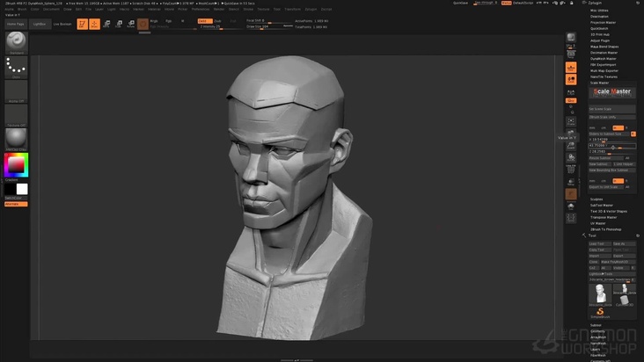Open the Dots stroke type selector
The width and height of the screenshot is (644, 362).
(16, 68)
